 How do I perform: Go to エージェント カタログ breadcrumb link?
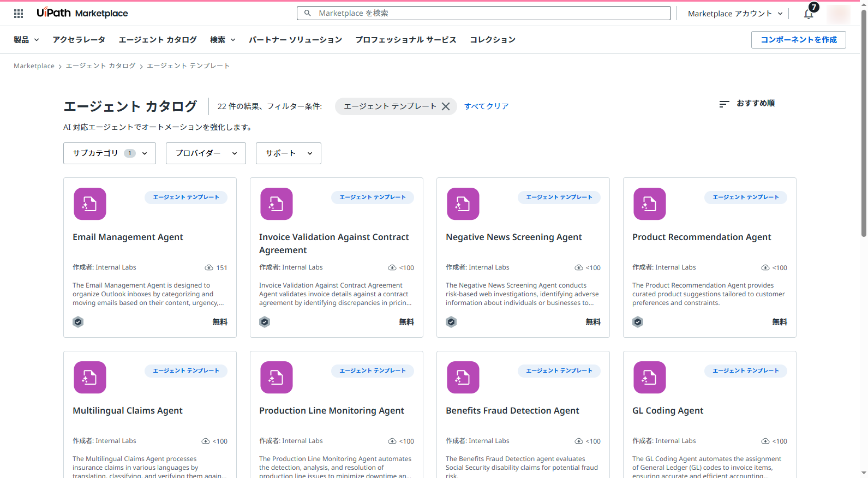click(x=100, y=66)
